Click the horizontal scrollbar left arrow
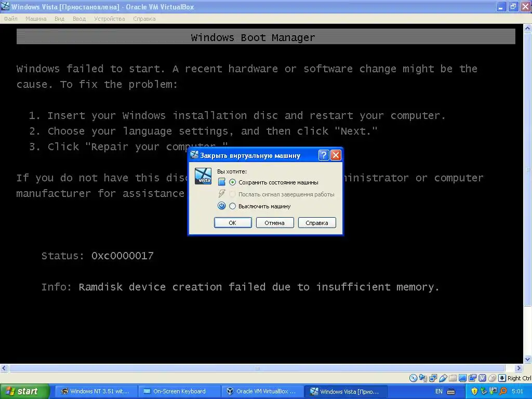Screen dimensions: 532x399 tap(4, 368)
